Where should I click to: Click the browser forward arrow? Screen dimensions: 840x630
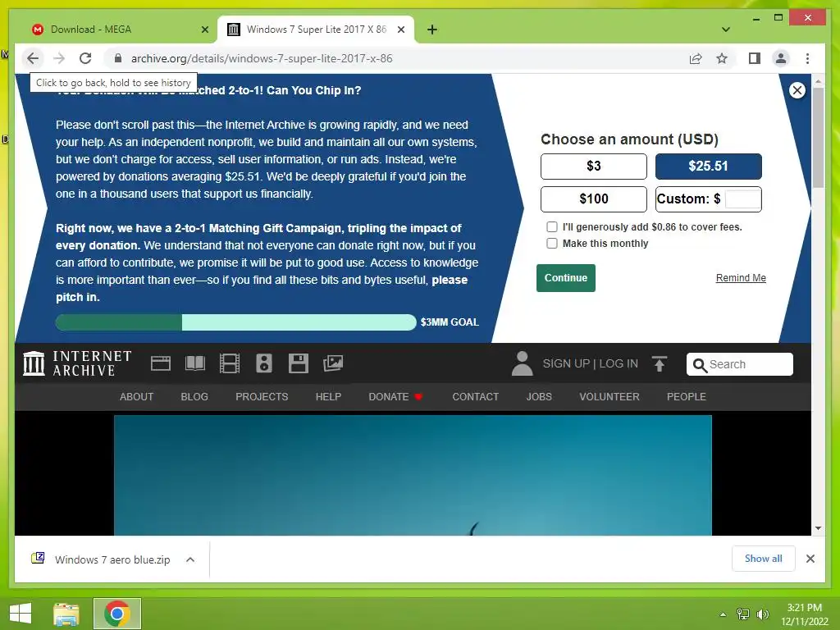[59, 58]
